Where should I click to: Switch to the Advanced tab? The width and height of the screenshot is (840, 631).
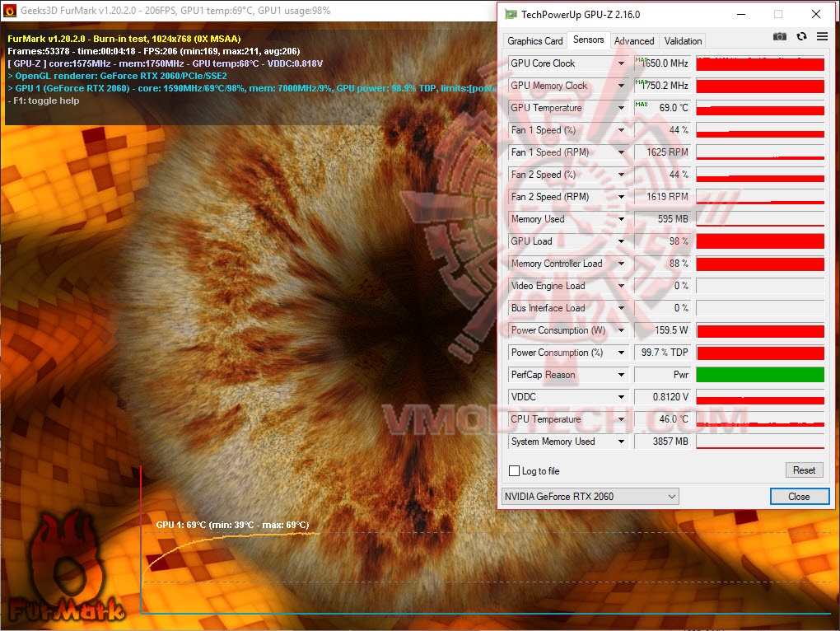634,40
